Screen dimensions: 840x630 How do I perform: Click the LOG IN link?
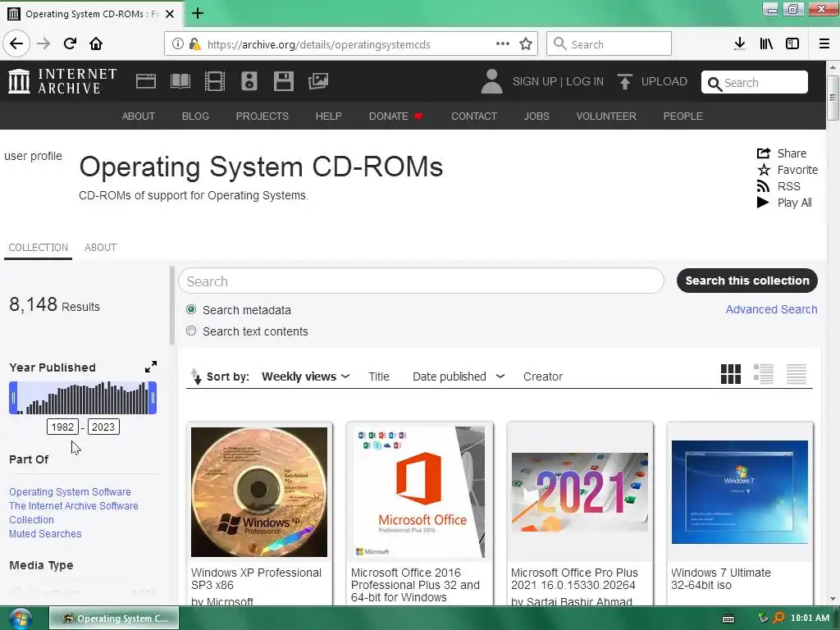click(x=585, y=81)
